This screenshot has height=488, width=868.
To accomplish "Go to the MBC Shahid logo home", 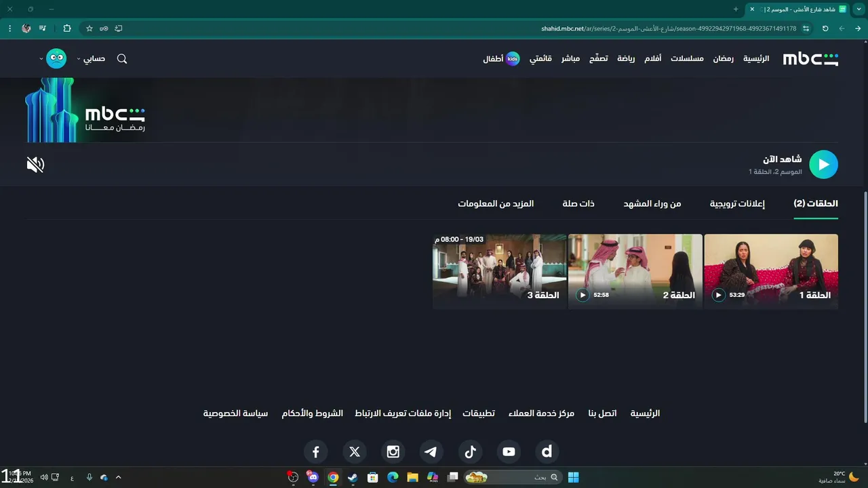I will (x=810, y=59).
